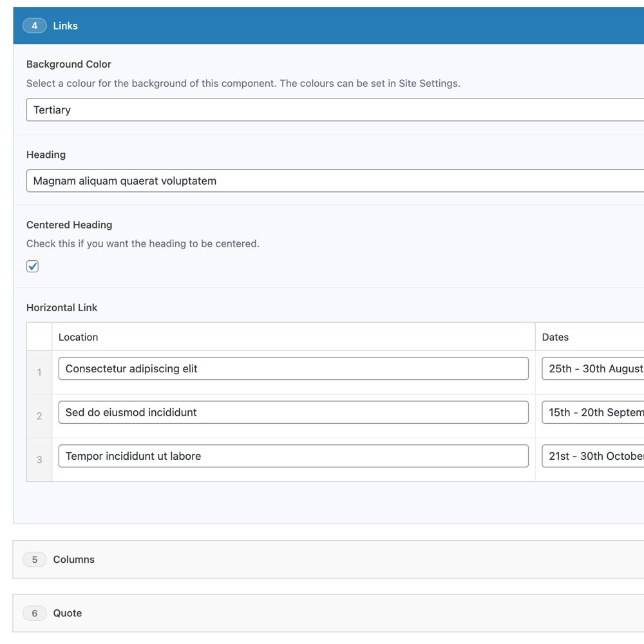Uncheck the Centered Heading checkbox
The image size is (644, 644).
tap(32, 265)
